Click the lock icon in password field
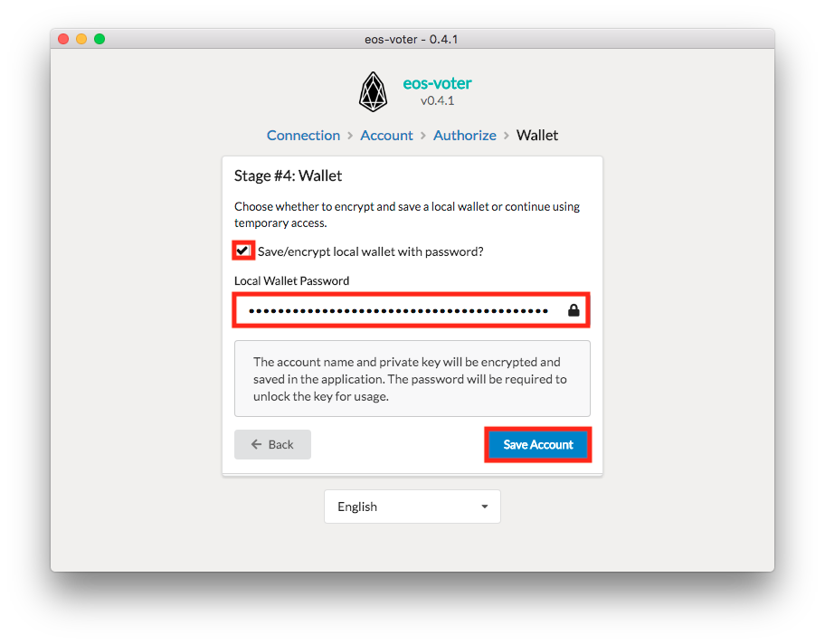 574,310
